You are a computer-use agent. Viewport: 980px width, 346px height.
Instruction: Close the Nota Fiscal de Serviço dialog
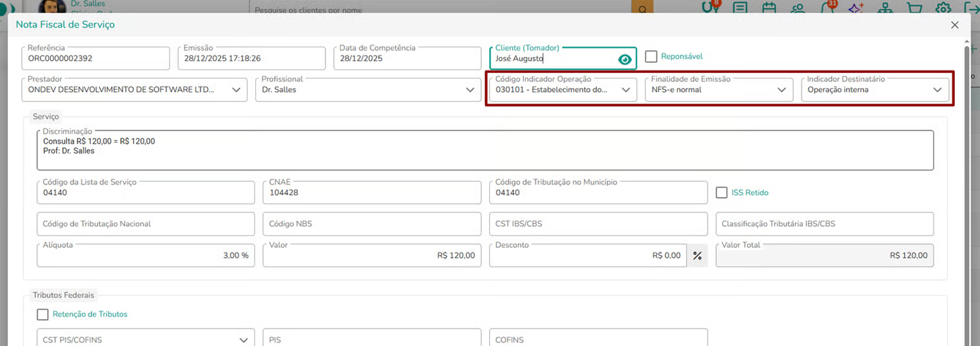point(955,25)
